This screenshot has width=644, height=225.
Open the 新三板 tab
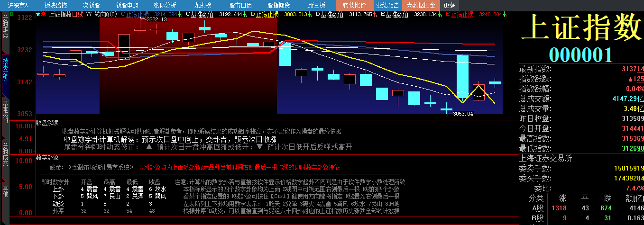tap(316, 5)
